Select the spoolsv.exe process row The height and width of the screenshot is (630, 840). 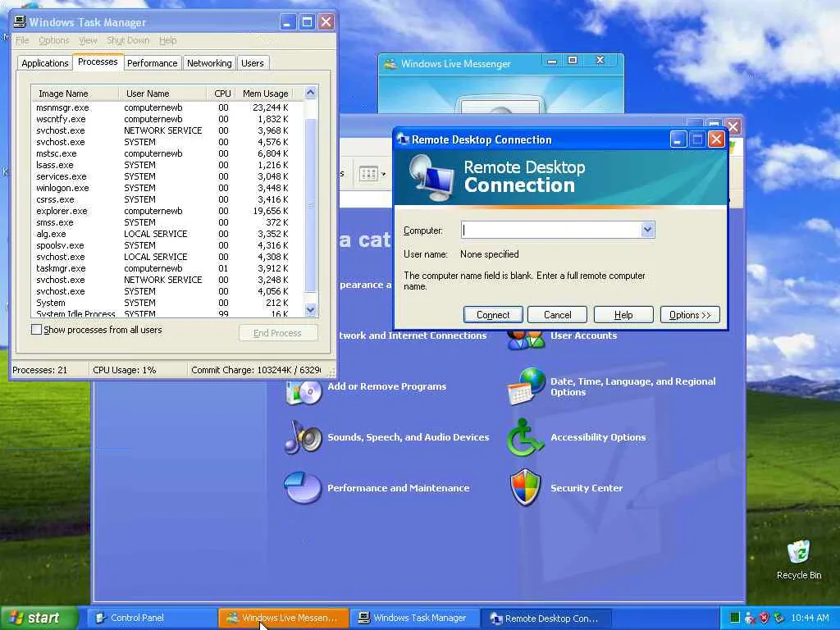[167, 245]
